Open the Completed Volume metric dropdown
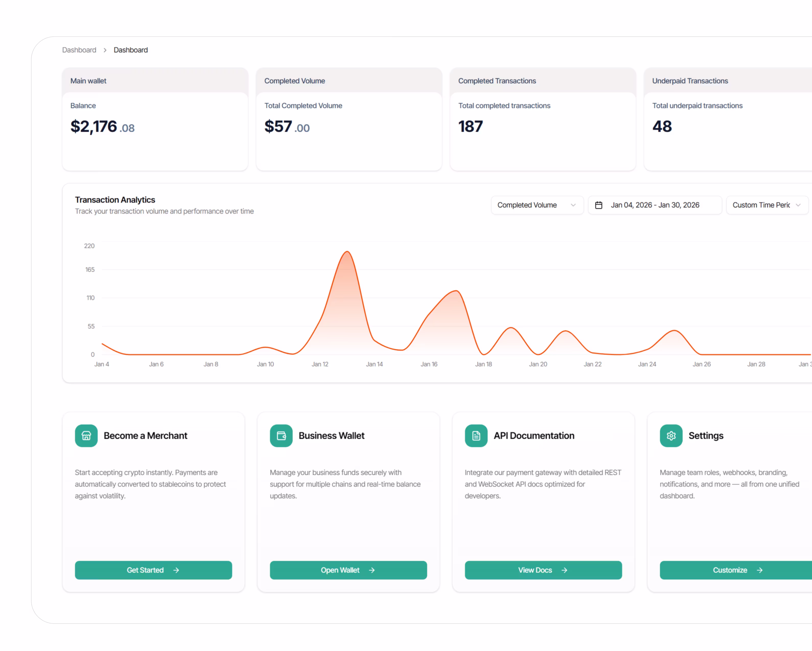This screenshot has width=812, height=651. pos(537,205)
